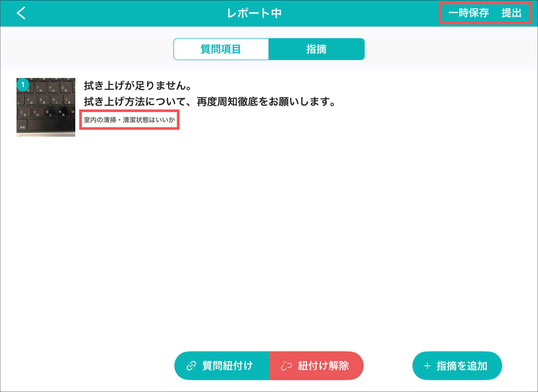Click linked question 室内の清掃・清潔状態はいいか

(x=129, y=120)
